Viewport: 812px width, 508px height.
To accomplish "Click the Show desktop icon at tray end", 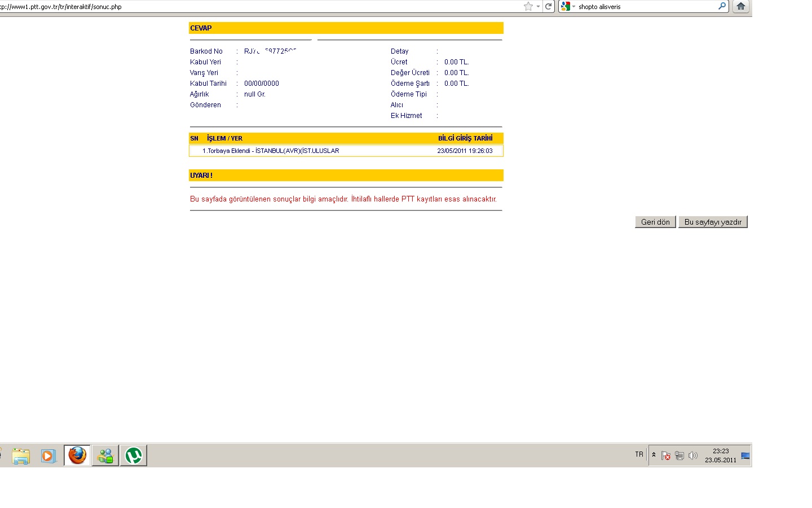I will [745, 456].
